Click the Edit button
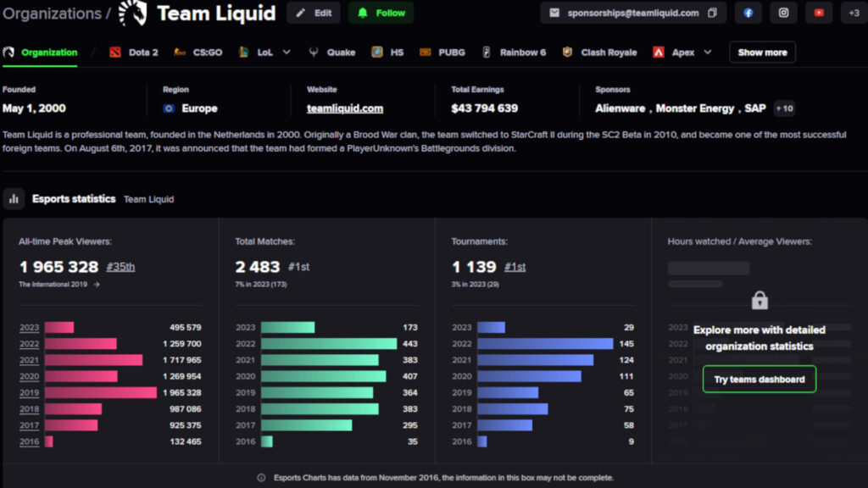868x488 pixels. 313,13
